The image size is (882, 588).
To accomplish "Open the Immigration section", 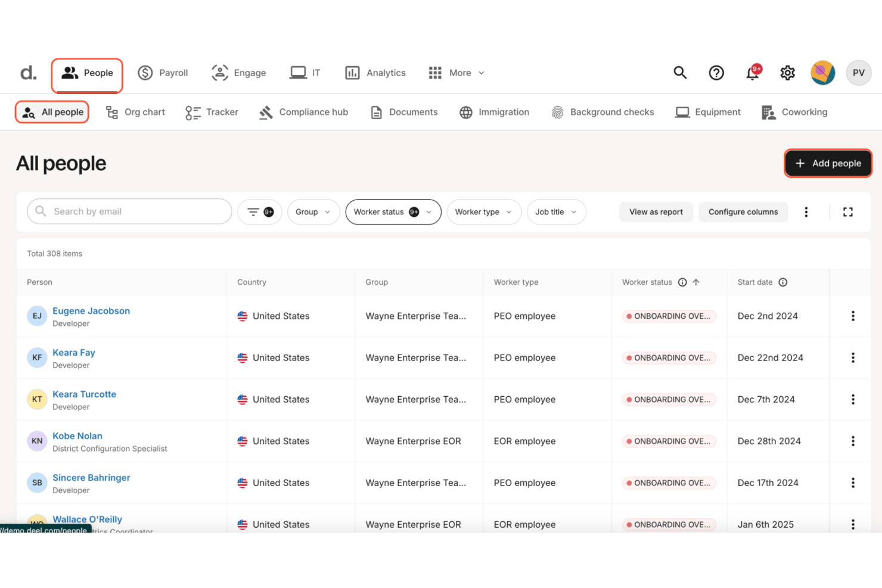I will [x=494, y=112].
